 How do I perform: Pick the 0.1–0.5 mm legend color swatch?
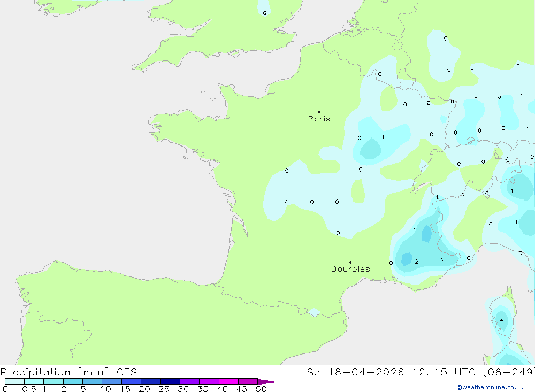pyautogui.click(x=14, y=381)
